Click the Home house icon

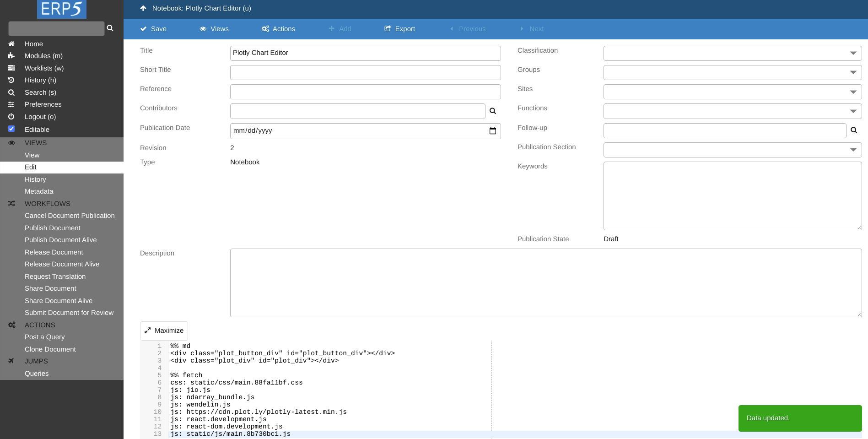tap(11, 44)
